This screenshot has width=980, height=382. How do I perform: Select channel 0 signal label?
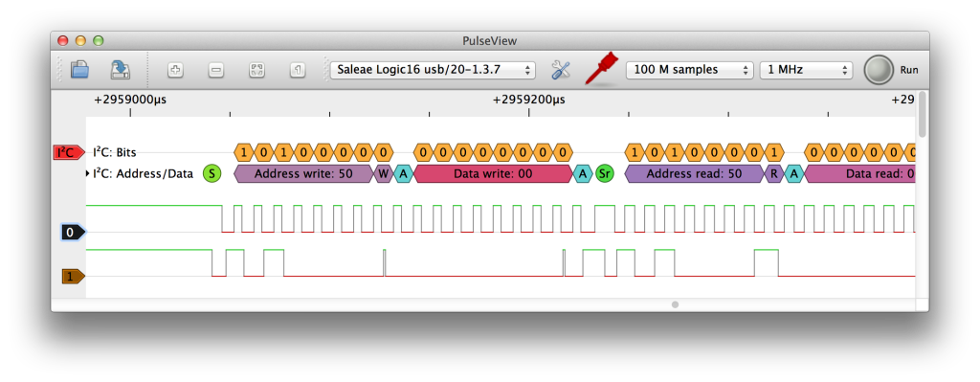click(x=73, y=233)
